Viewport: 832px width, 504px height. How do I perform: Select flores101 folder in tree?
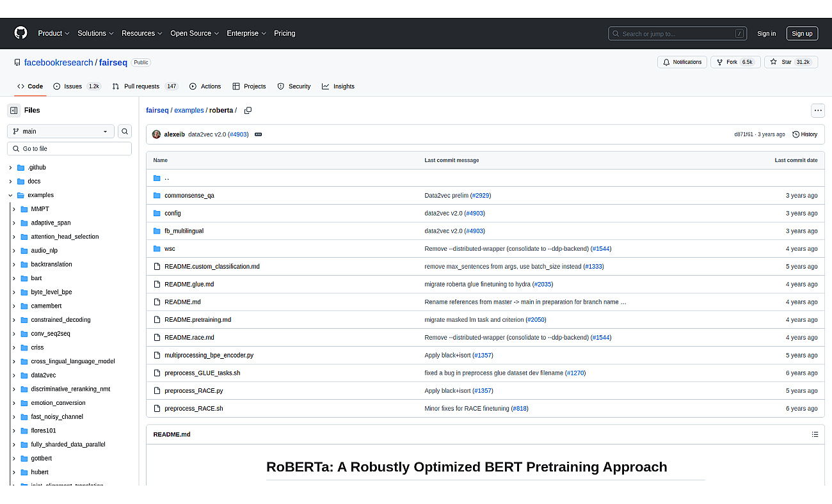44,430
